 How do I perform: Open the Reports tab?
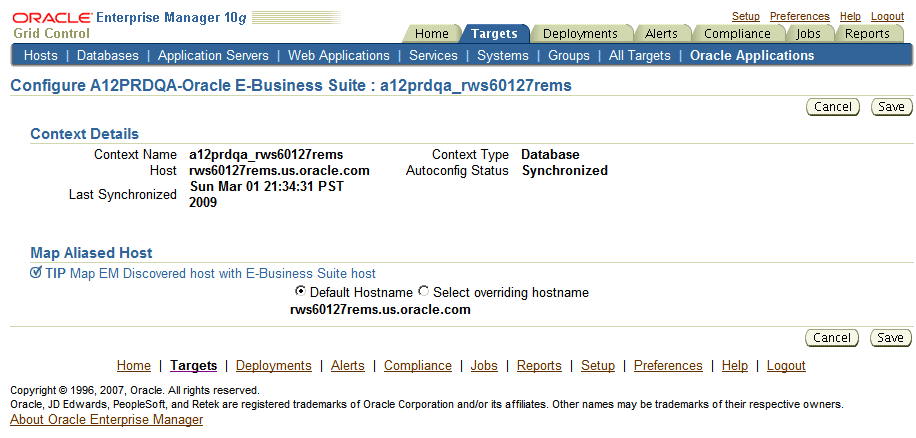[x=868, y=34]
